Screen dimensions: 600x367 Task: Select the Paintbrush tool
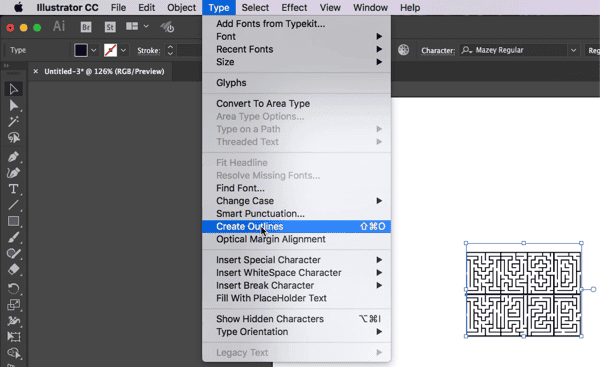tap(13, 237)
